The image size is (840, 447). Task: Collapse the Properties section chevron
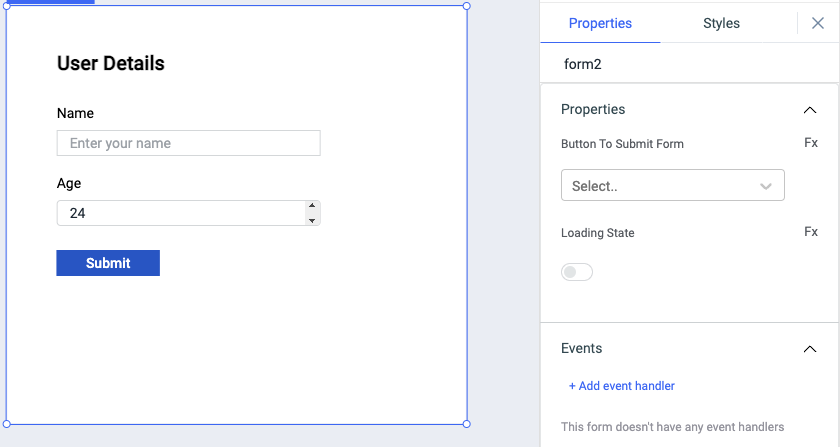coord(810,110)
